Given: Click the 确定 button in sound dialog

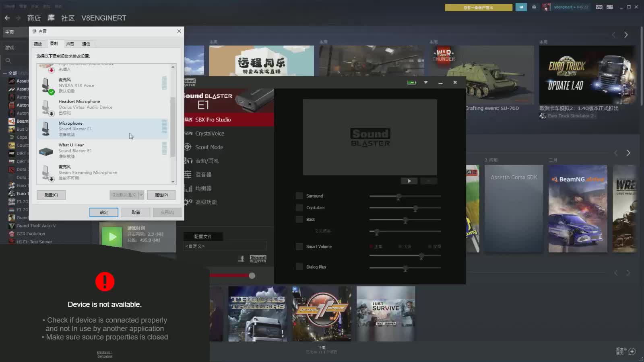Looking at the screenshot, I should pos(104,212).
